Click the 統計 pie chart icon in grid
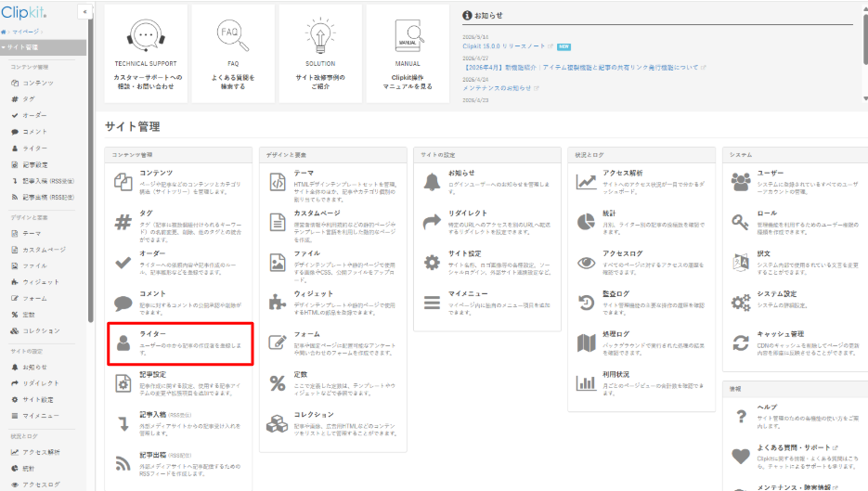Screen dimensions: 868x491 pos(586,222)
